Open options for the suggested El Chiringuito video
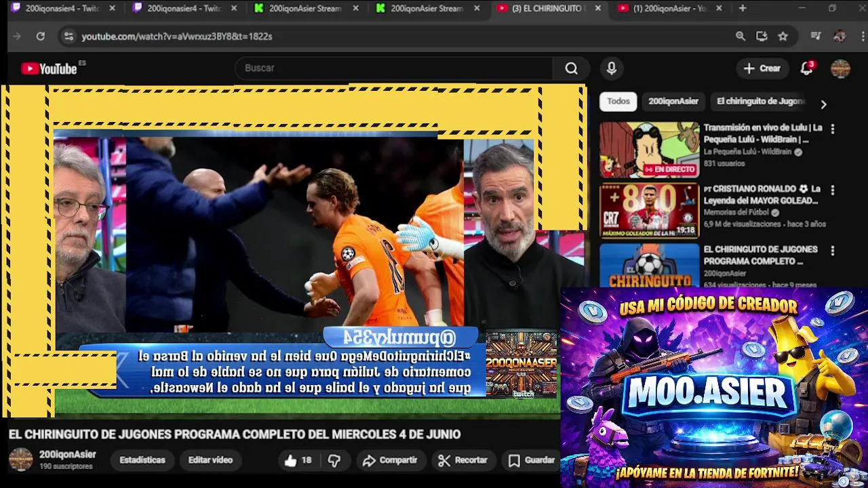 [x=833, y=251]
